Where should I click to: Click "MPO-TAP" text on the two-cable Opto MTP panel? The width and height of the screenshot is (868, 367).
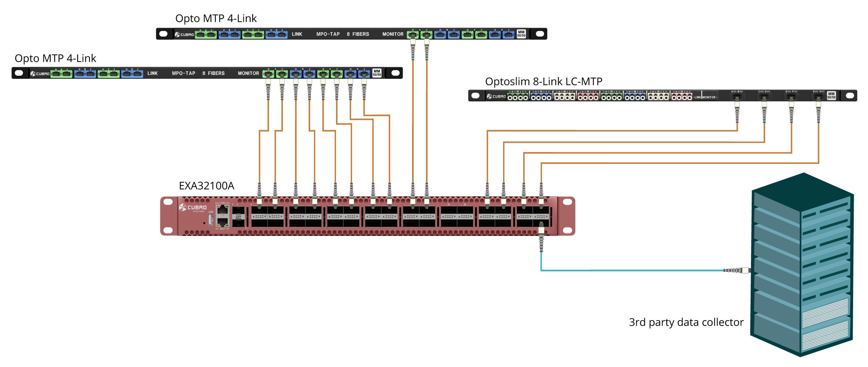pyautogui.click(x=328, y=34)
